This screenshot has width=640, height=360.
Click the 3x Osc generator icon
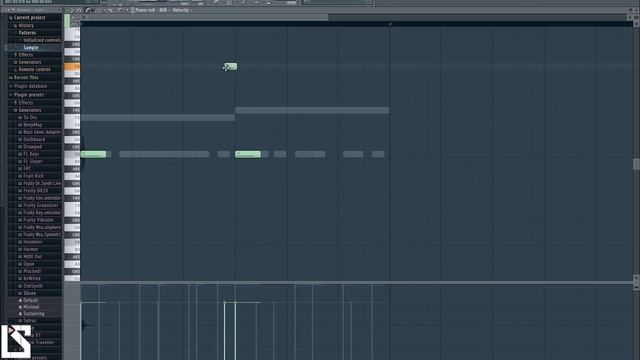tap(20, 118)
